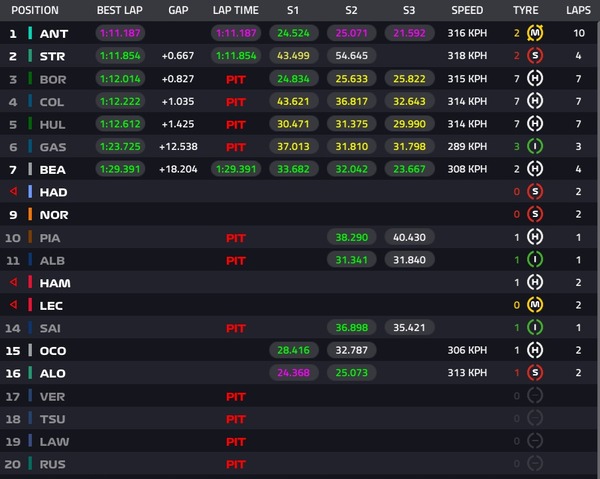The image size is (600, 479).
Task: Click ALO's soft tyre icon
Action: point(535,373)
